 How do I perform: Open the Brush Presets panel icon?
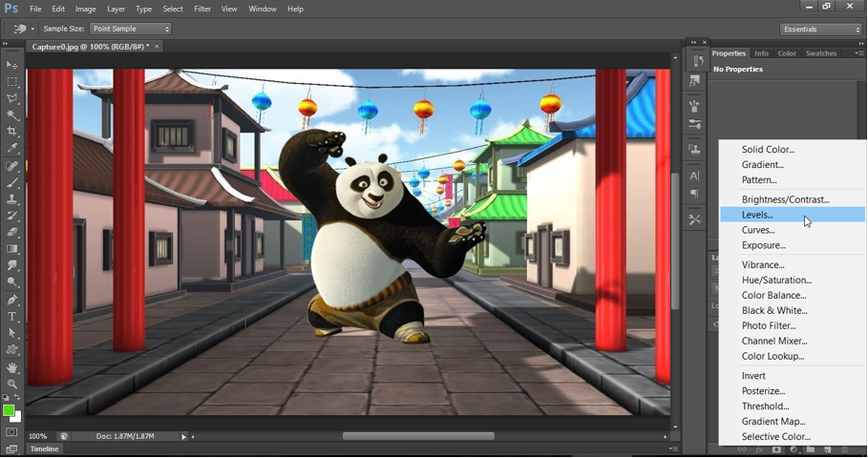(695, 106)
